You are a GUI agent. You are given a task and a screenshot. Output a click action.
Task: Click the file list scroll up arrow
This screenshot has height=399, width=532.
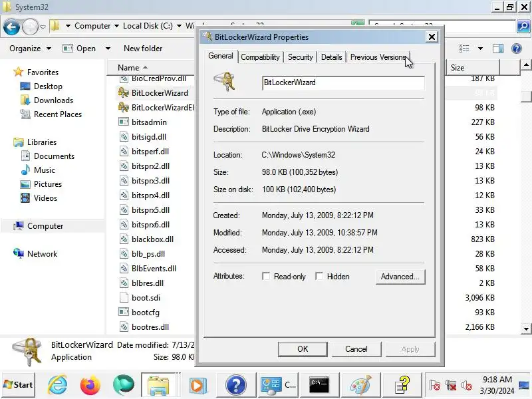(526, 65)
